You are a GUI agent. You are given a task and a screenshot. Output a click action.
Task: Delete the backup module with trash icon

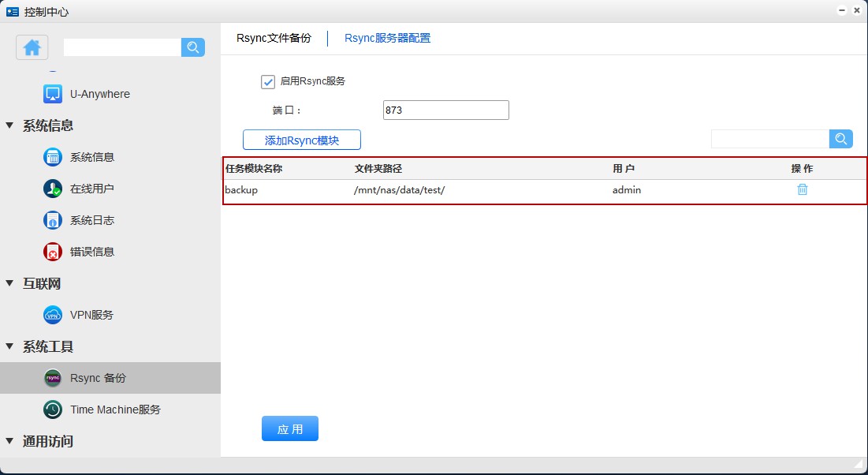tap(803, 189)
